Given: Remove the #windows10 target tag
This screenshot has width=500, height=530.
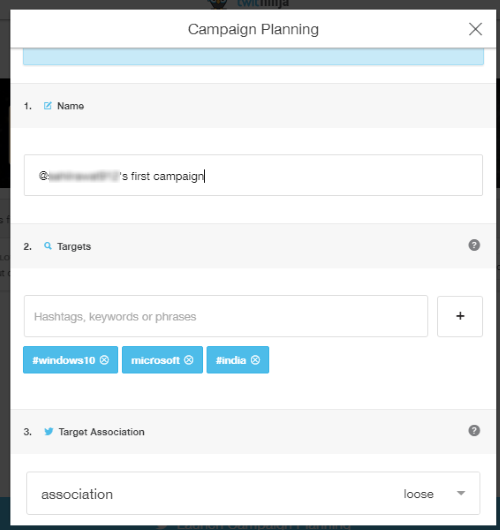Looking at the screenshot, I should pos(104,360).
